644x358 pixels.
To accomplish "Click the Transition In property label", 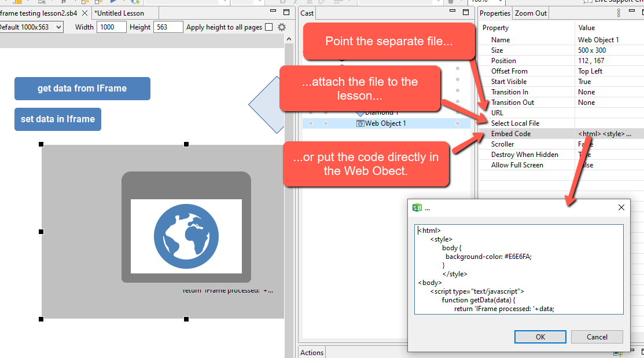I will 510,92.
